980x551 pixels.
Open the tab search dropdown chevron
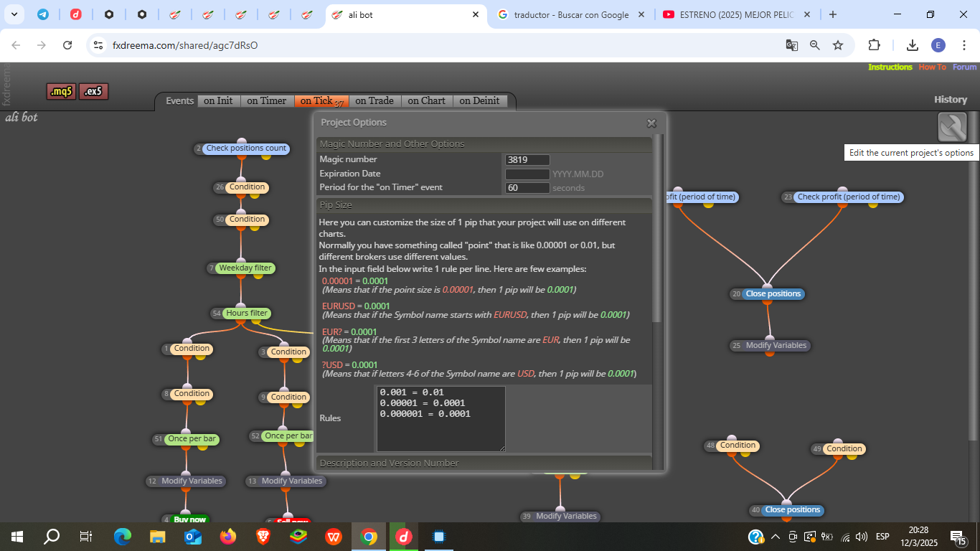point(14,14)
